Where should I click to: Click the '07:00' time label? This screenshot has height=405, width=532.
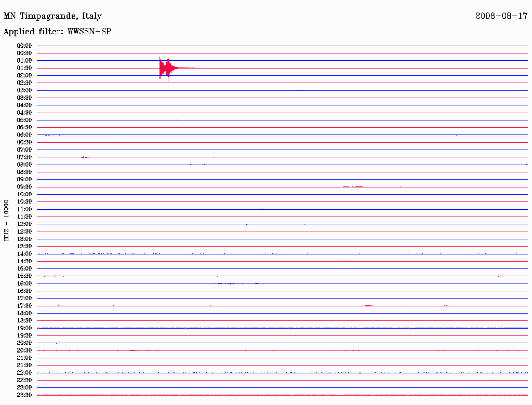pyautogui.click(x=24, y=150)
